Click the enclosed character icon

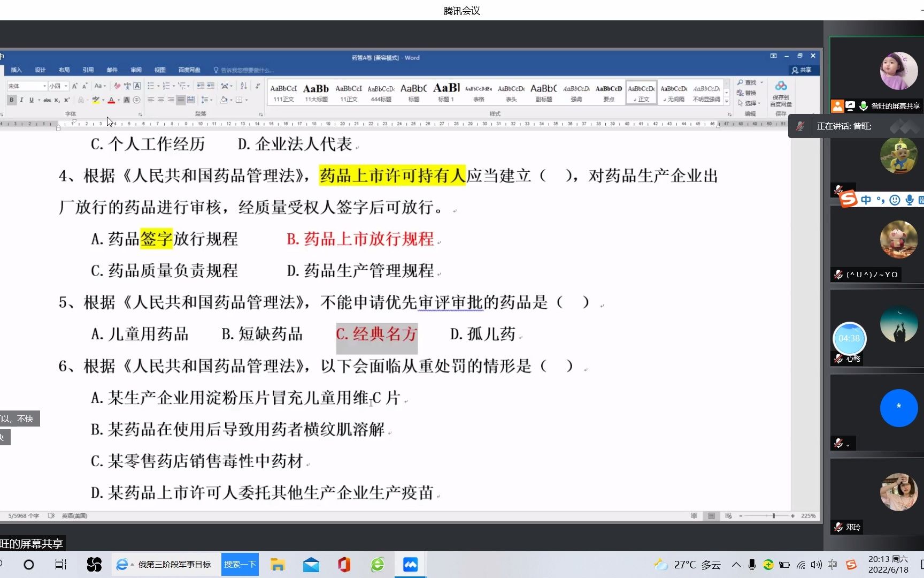pyautogui.click(x=136, y=100)
